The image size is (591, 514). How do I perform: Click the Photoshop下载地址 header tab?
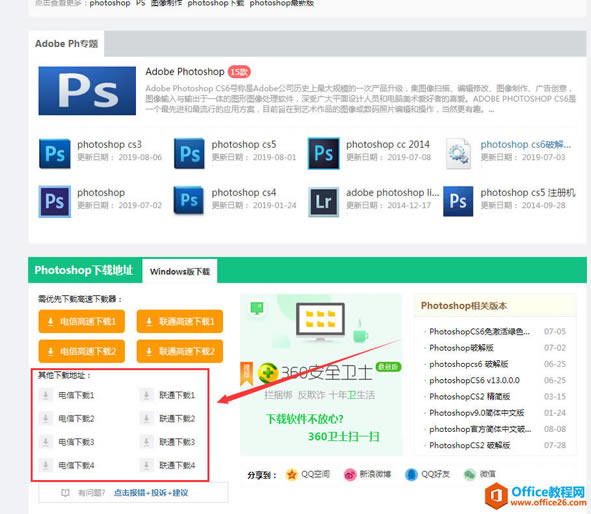[84, 270]
